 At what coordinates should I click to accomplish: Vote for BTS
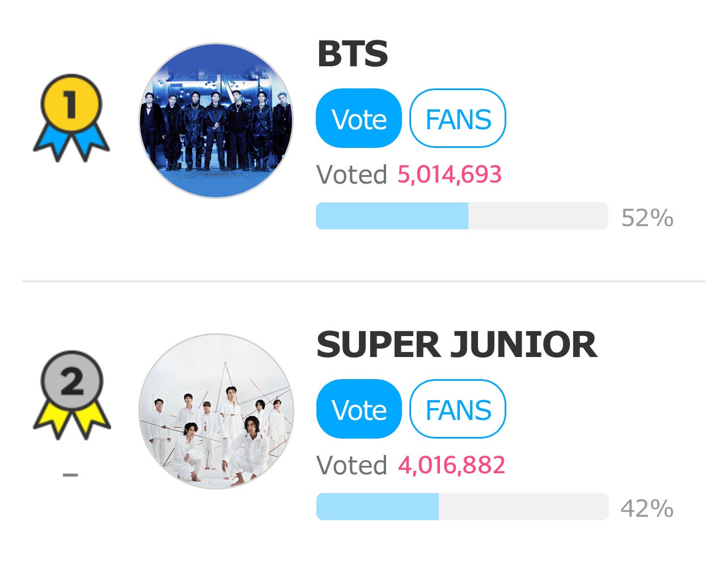358,118
